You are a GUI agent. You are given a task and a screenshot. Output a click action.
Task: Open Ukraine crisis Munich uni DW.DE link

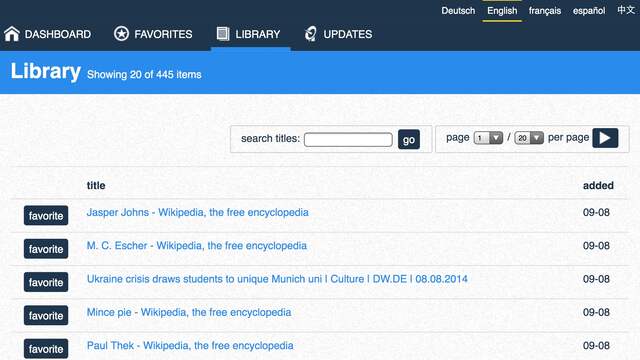click(277, 279)
